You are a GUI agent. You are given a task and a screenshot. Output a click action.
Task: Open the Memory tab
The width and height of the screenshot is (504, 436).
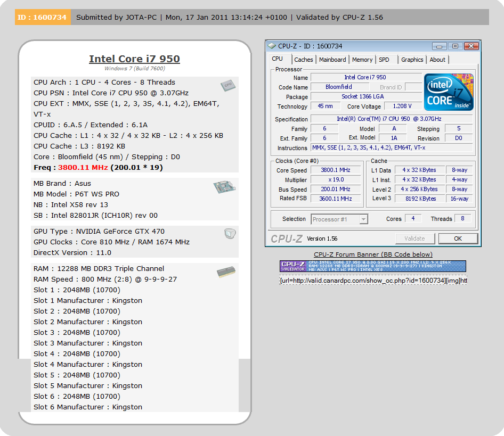(362, 60)
